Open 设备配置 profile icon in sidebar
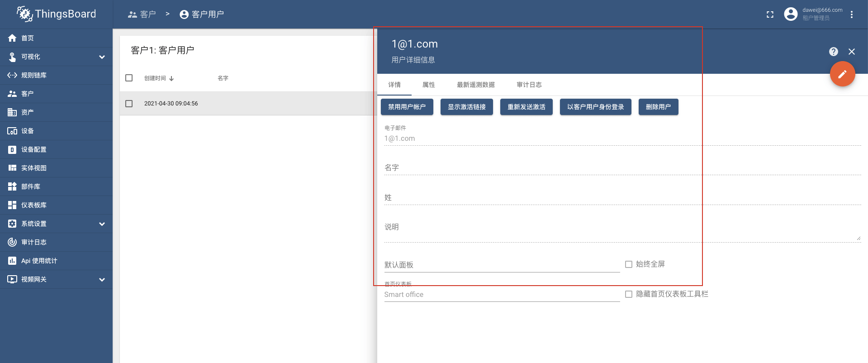The height and width of the screenshot is (363, 868). tap(12, 149)
